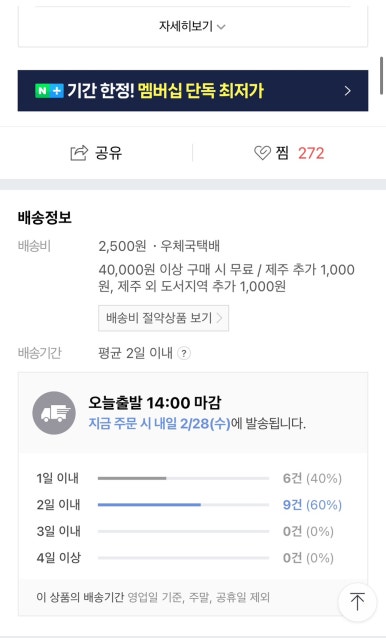This screenshot has width=386, height=638.
Task: Select the 9건 (60%) statistic
Action: point(312,505)
